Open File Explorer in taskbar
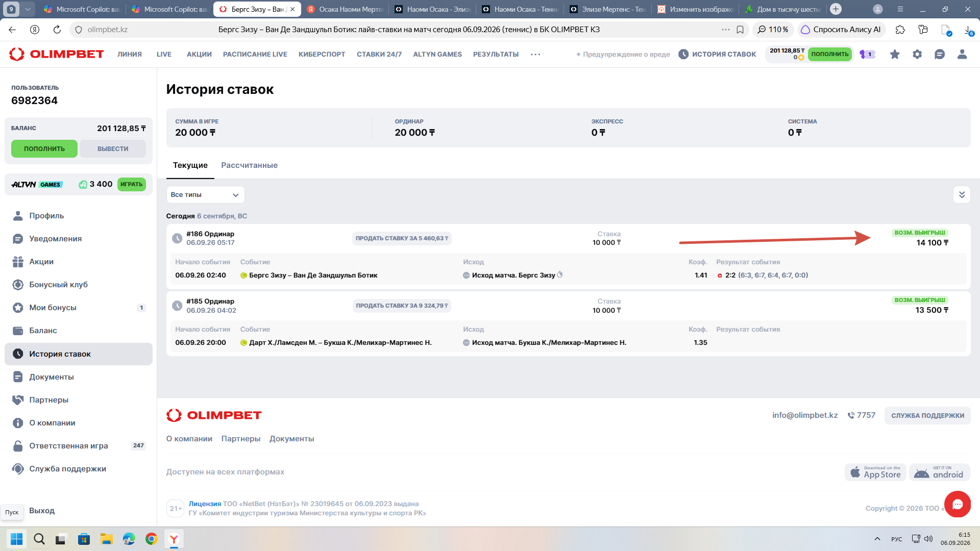980x551 pixels. [106, 539]
